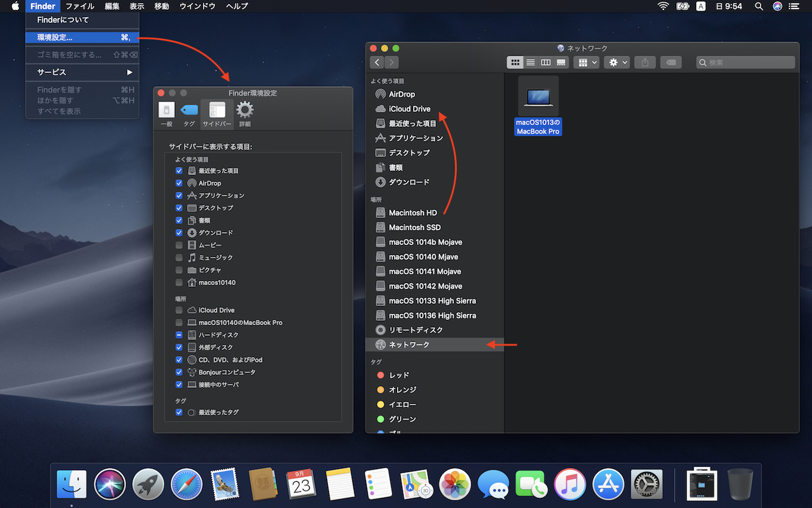Select ネットワーク in Finder sidebar
812x508 pixels.
tap(435, 345)
